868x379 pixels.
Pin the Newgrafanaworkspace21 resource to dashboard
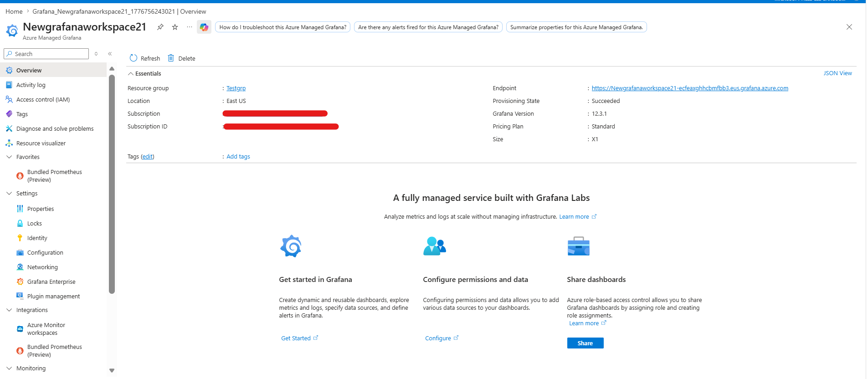coord(160,27)
